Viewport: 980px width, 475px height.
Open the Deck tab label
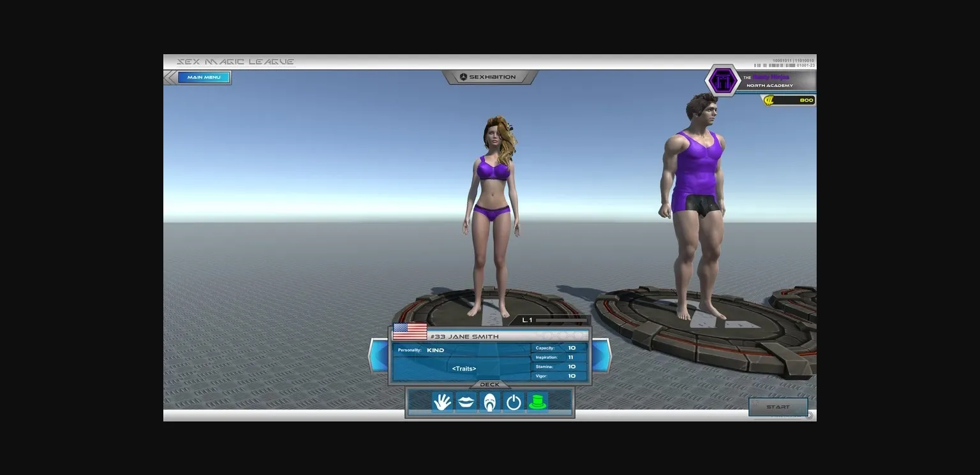[x=489, y=384]
